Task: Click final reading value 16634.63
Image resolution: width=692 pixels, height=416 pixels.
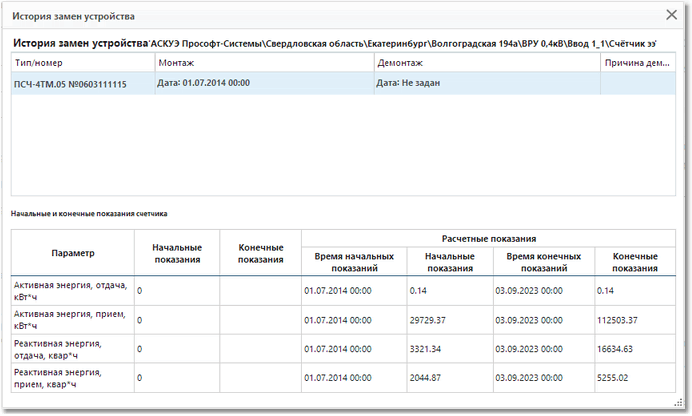Action: (x=615, y=349)
